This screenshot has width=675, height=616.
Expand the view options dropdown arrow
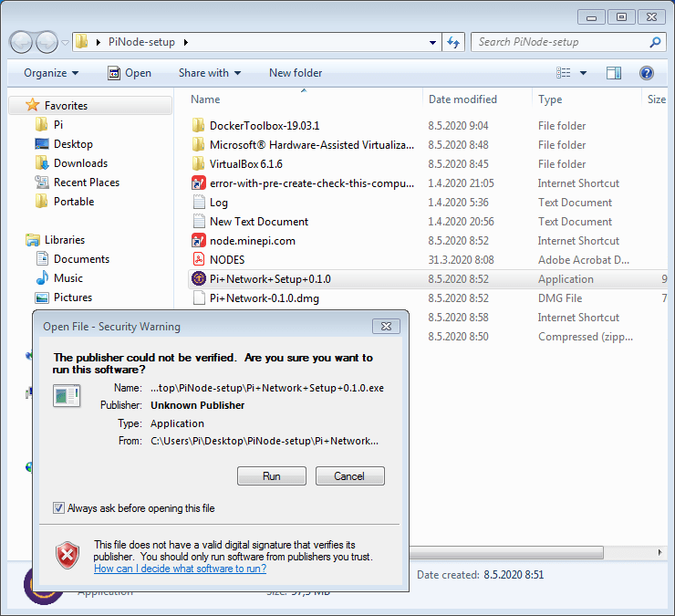click(583, 73)
